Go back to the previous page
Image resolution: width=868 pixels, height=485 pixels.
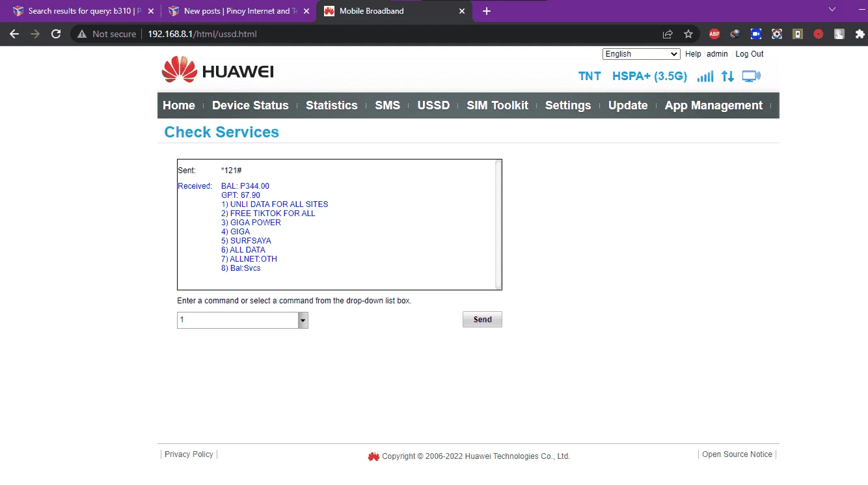[14, 34]
